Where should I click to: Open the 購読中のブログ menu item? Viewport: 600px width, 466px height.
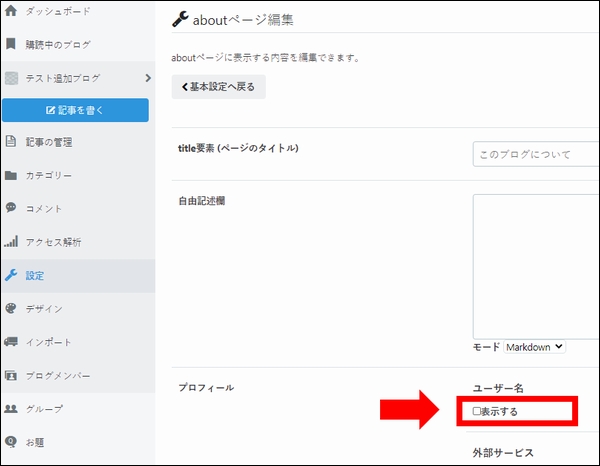[58, 45]
